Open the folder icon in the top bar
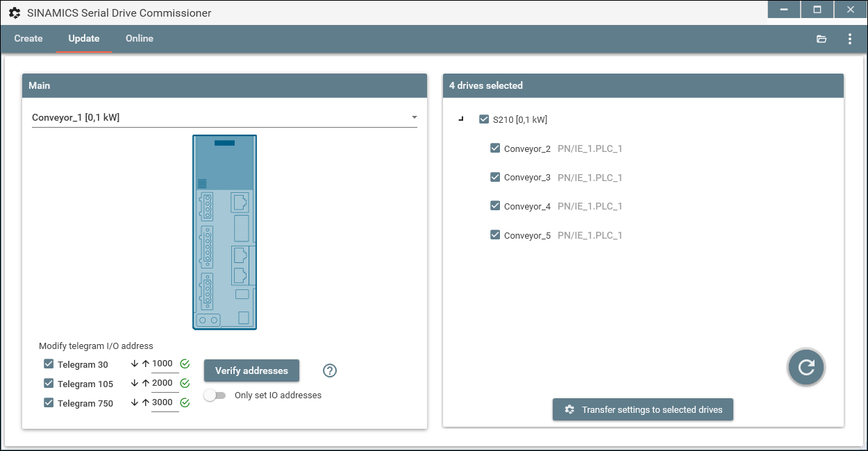The width and height of the screenshot is (868, 451). [821, 39]
